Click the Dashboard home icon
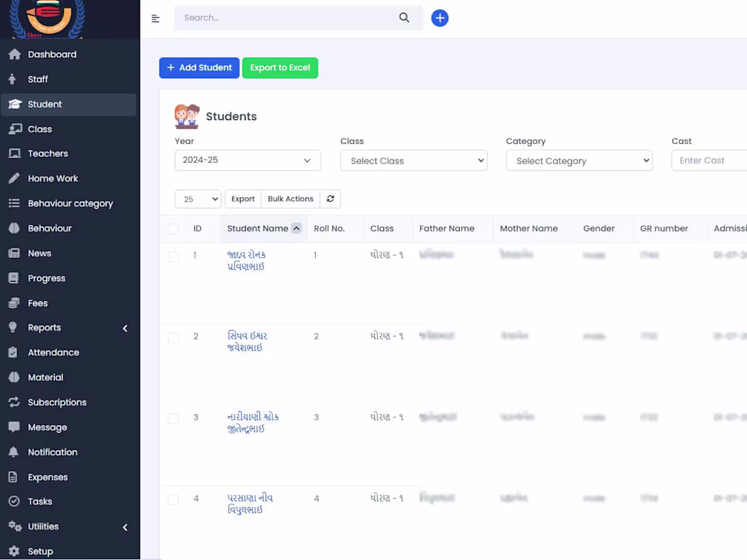The image size is (747, 560). point(14,54)
